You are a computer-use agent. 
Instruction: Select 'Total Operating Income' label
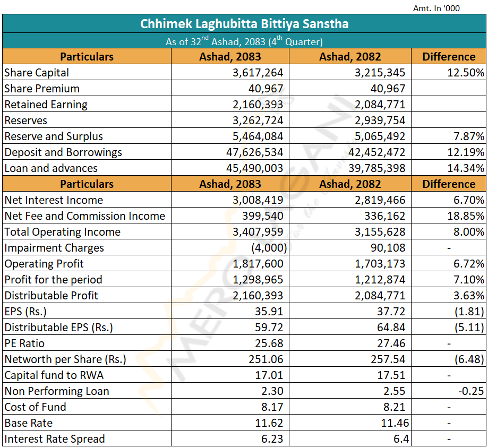[x=62, y=232]
